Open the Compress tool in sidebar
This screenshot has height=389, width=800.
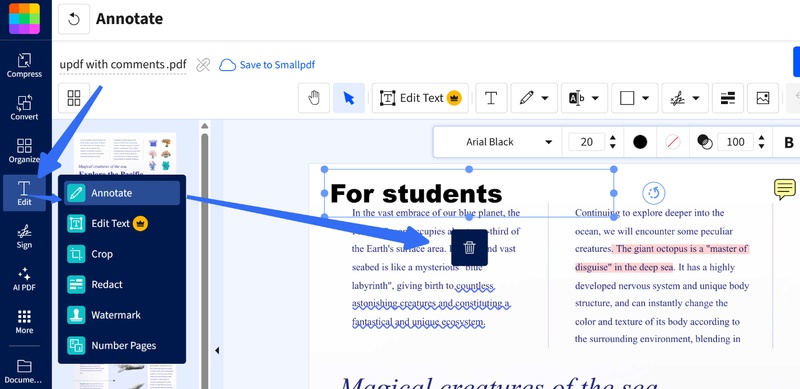pyautogui.click(x=24, y=65)
